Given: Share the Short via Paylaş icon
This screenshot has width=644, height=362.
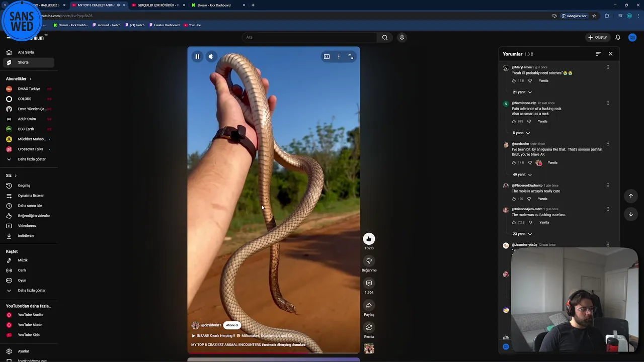Looking at the screenshot, I should point(369,305).
